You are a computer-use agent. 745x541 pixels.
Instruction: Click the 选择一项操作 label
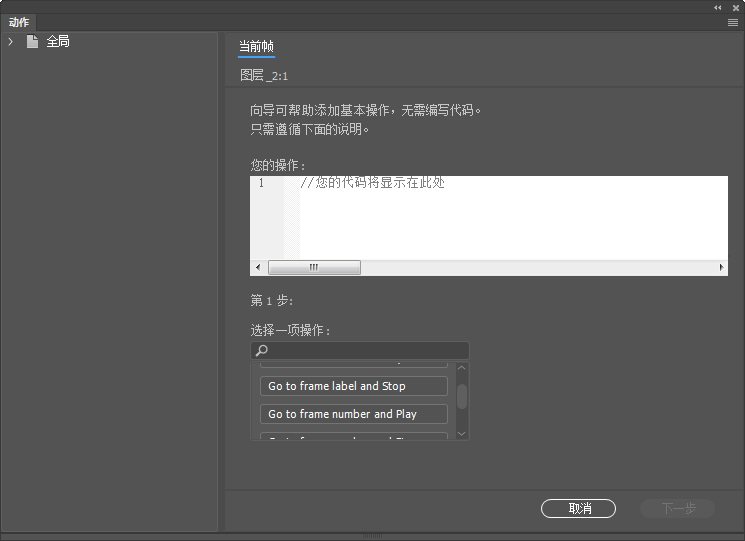(290, 330)
